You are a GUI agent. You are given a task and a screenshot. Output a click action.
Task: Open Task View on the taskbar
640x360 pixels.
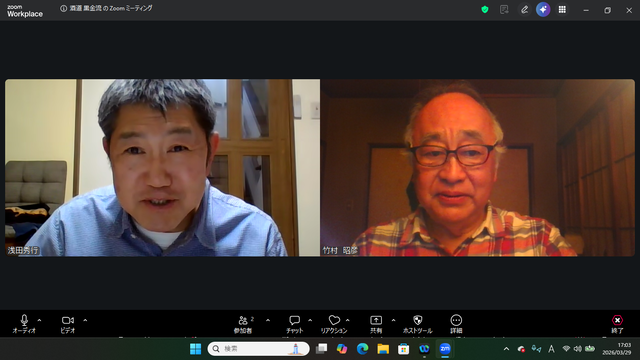coord(322,349)
